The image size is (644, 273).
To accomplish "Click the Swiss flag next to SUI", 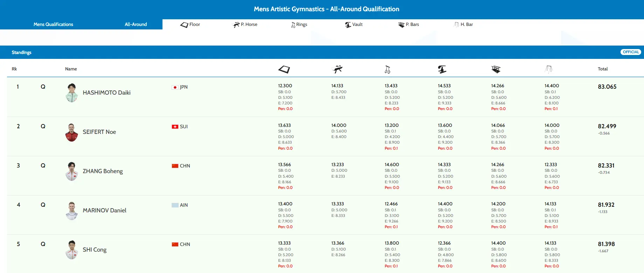I will tap(175, 127).
